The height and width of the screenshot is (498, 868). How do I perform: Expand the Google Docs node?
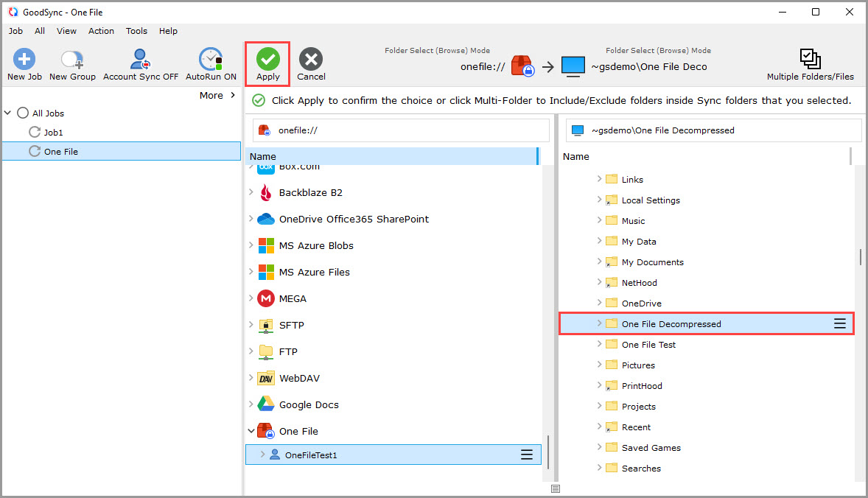[x=251, y=404]
